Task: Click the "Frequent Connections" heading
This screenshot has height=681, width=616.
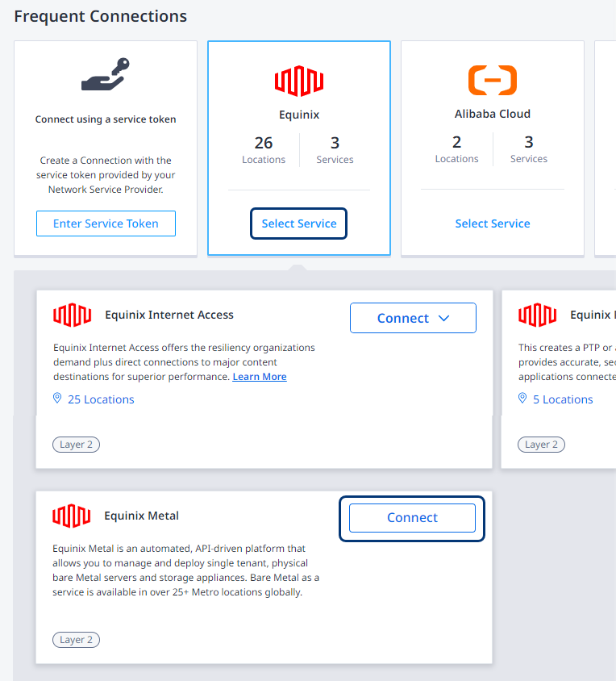Action: tap(100, 16)
